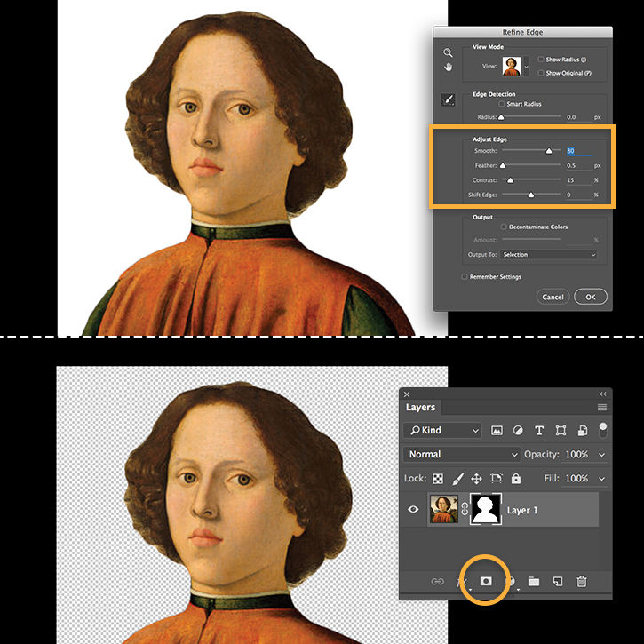
Task: Switch to the Layers tab
Action: pos(420,408)
